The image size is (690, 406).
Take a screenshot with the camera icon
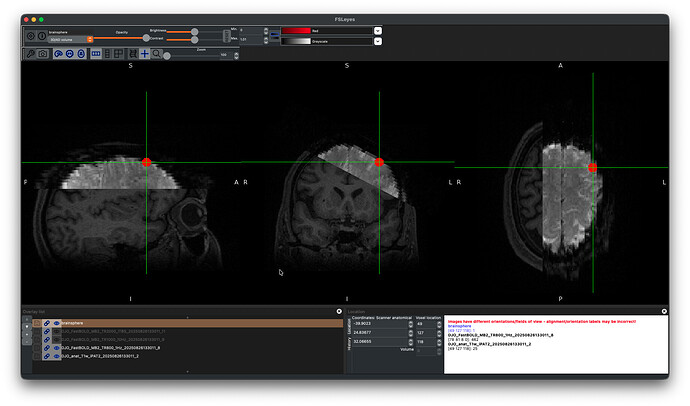coord(43,53)
